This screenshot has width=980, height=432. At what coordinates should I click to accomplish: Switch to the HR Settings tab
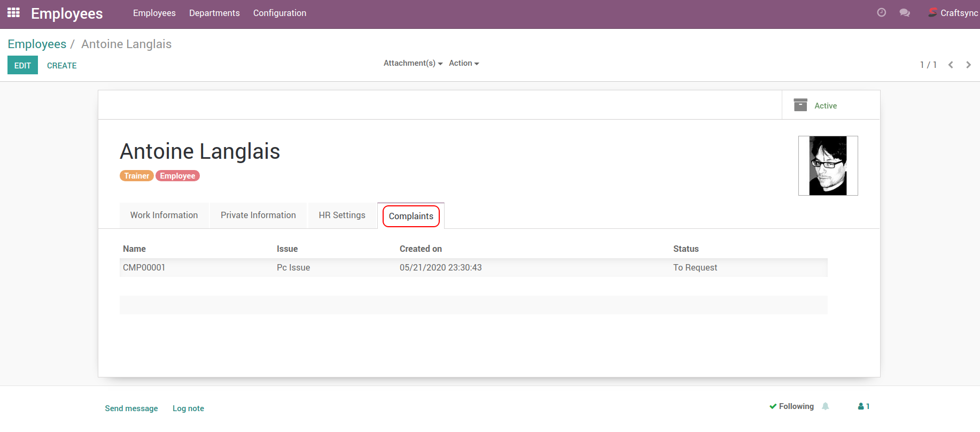[x=342, y=215]
